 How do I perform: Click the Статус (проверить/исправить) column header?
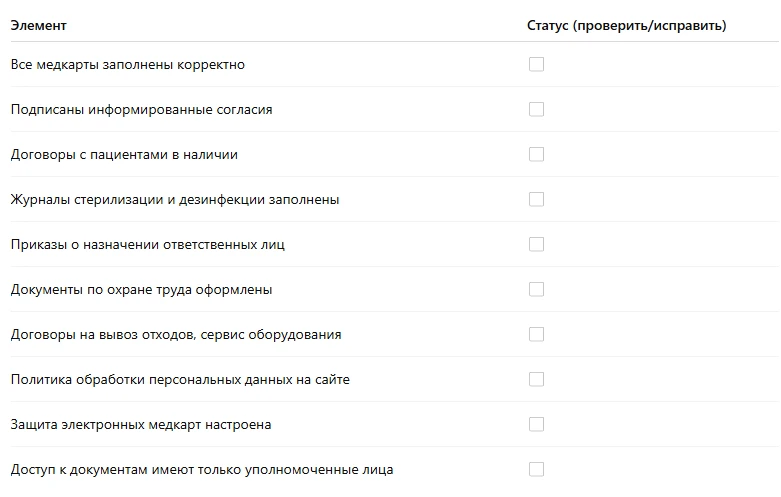627,25
